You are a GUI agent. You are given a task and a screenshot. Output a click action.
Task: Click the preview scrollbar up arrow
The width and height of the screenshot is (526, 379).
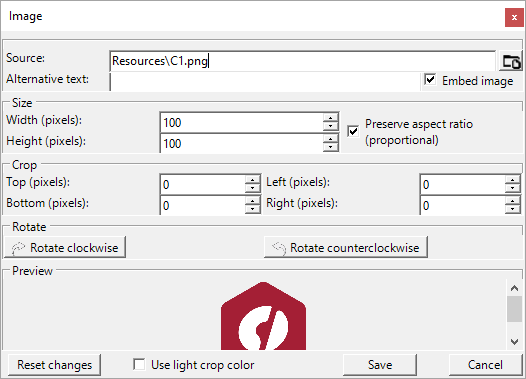[514, 288]
